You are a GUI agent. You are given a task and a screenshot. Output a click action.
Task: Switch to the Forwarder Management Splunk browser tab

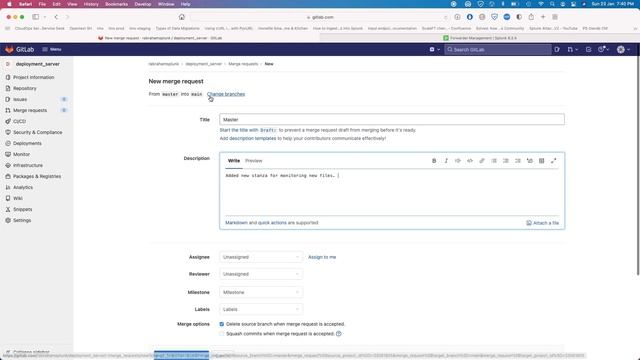coord(480,38)
